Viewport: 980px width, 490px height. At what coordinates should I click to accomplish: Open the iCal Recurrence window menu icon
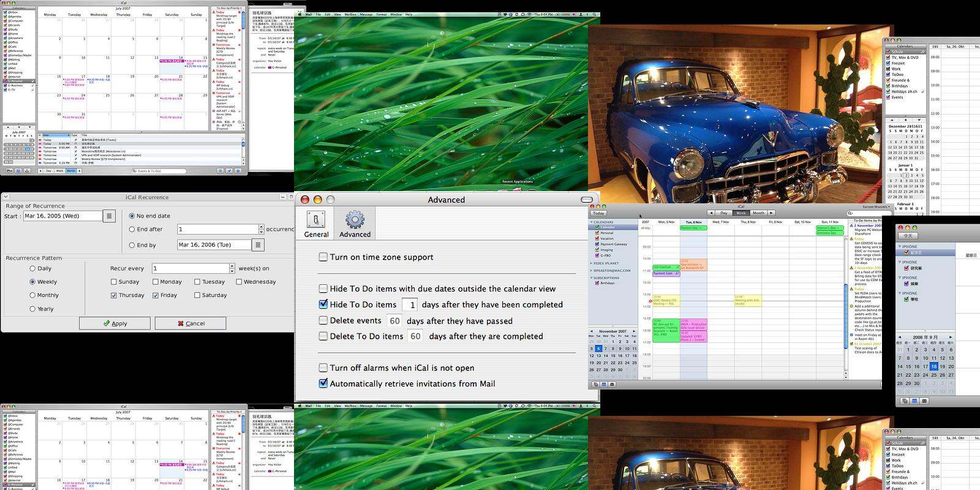point(5,197)
